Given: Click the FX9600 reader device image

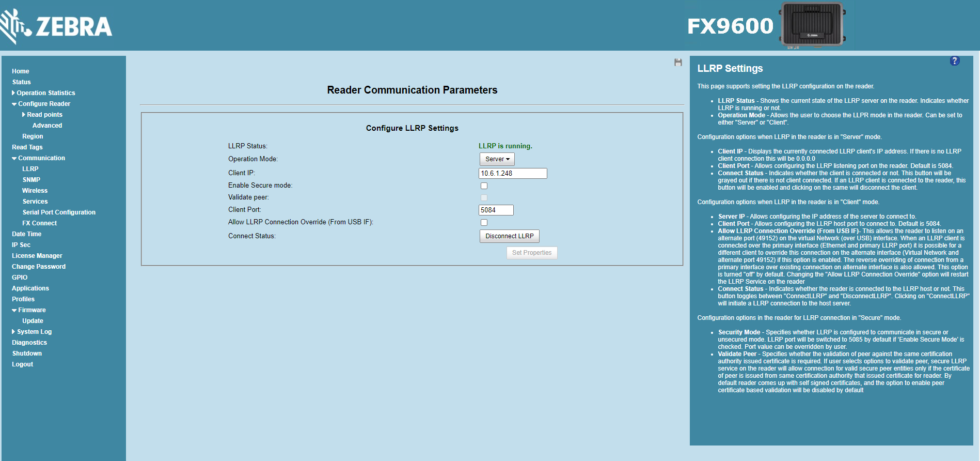Looking at the screenshot, I should [x=813, y=25].
